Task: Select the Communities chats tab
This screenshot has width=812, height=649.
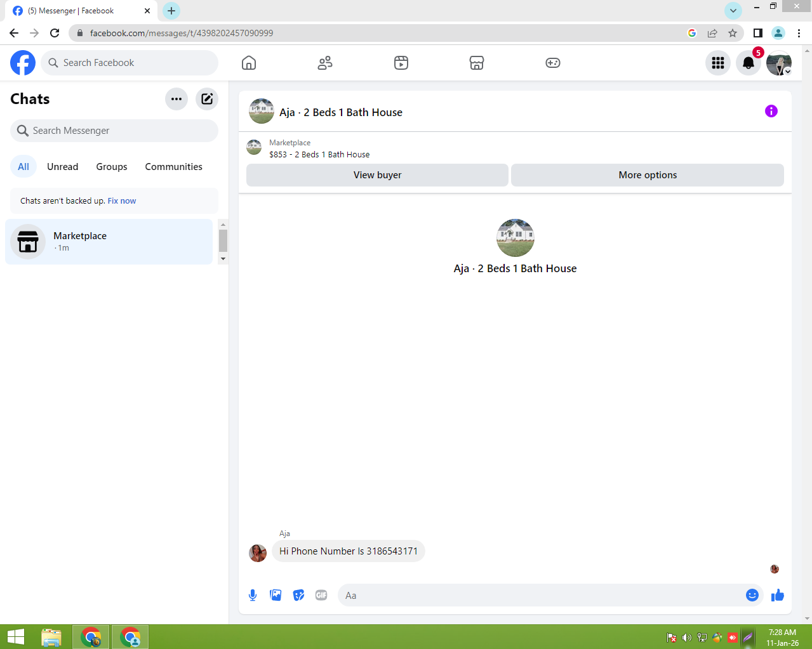Action: 174,167
